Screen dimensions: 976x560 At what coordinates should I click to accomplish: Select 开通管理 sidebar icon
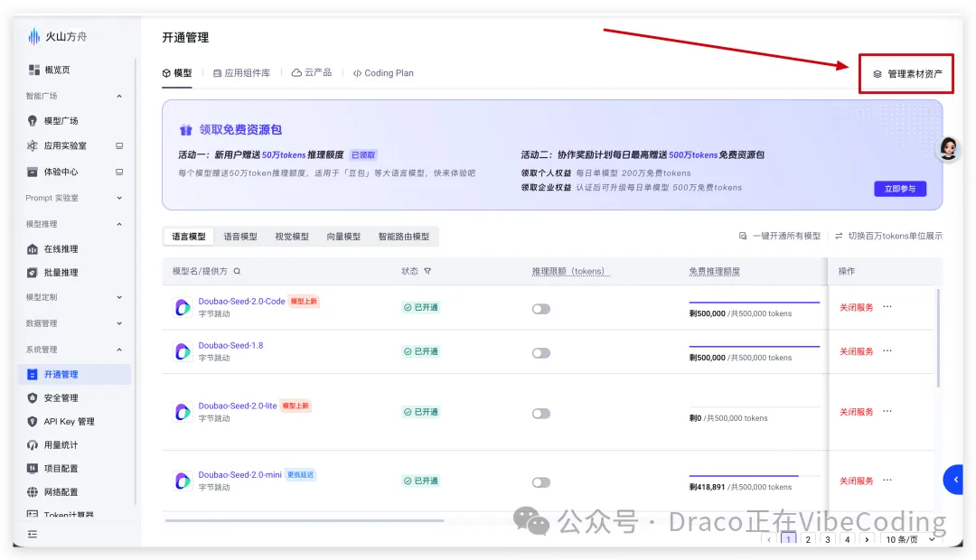(33, 375)
